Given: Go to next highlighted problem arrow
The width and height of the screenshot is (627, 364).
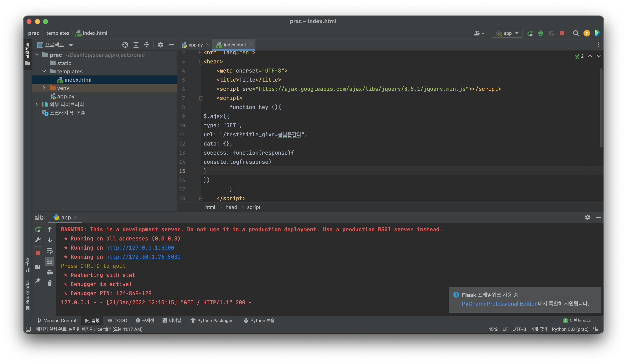Looking at the screenshot, I should click(x=599, y=56).
